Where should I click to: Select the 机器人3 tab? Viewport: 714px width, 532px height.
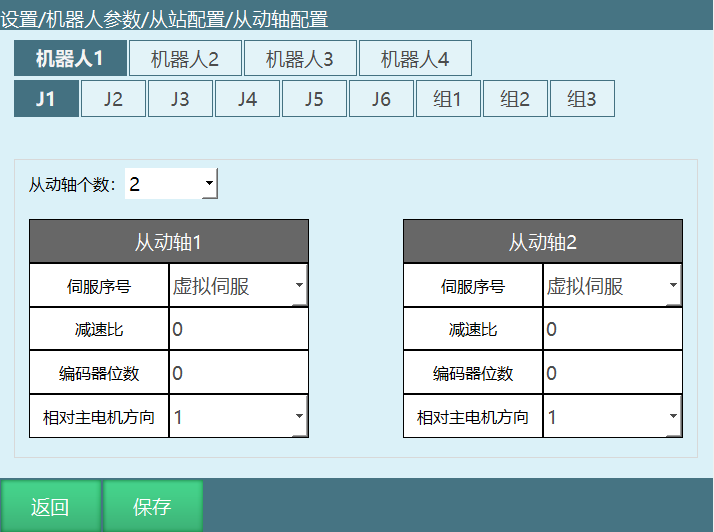300,59
